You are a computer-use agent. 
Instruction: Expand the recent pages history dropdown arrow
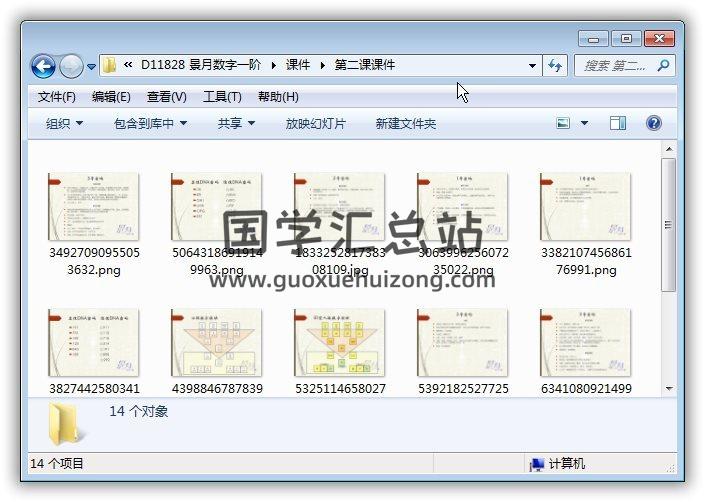pyautogui.click(x=92, y=67)
